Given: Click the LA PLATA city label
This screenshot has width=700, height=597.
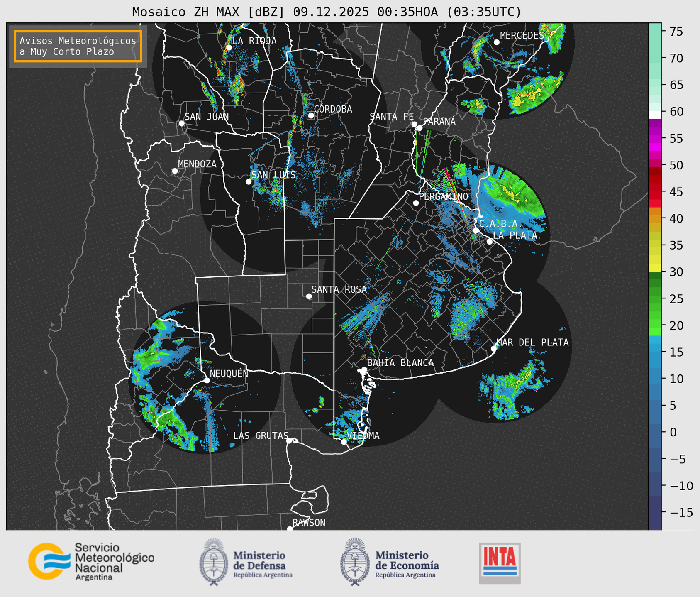Looking at the screenshot, I should coord(515,235).
